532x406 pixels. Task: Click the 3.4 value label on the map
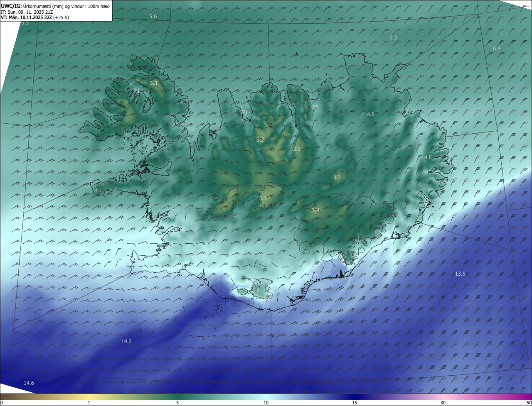tap(316, 210)
